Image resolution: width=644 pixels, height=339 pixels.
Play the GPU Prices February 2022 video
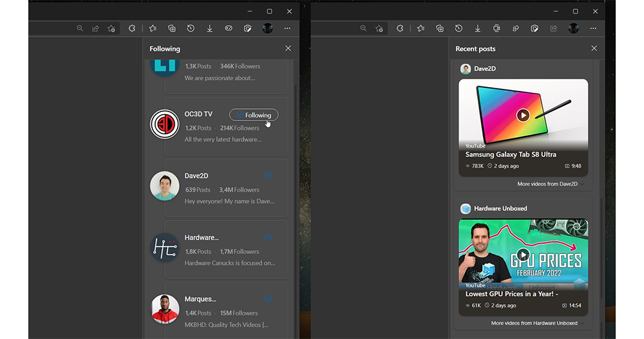pyautogui.click(x=523, y=255)
